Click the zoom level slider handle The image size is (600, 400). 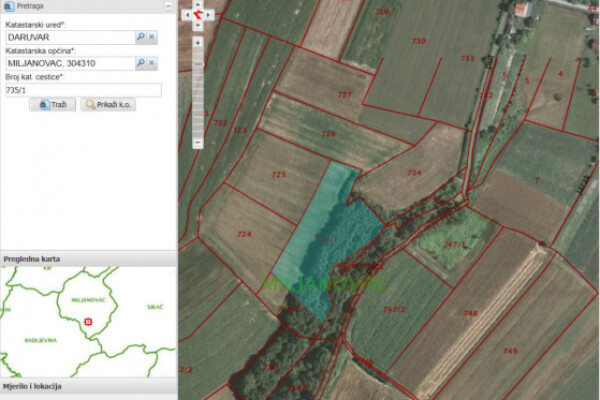click(x=197, y=65)
